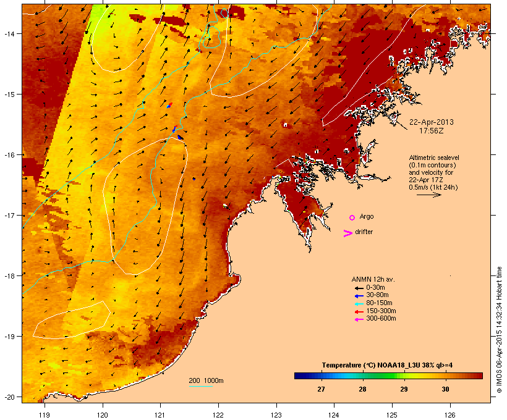Click the 'drifter' legend label
Viewport: 507px width, 420px height.
(x=364, y=232)
